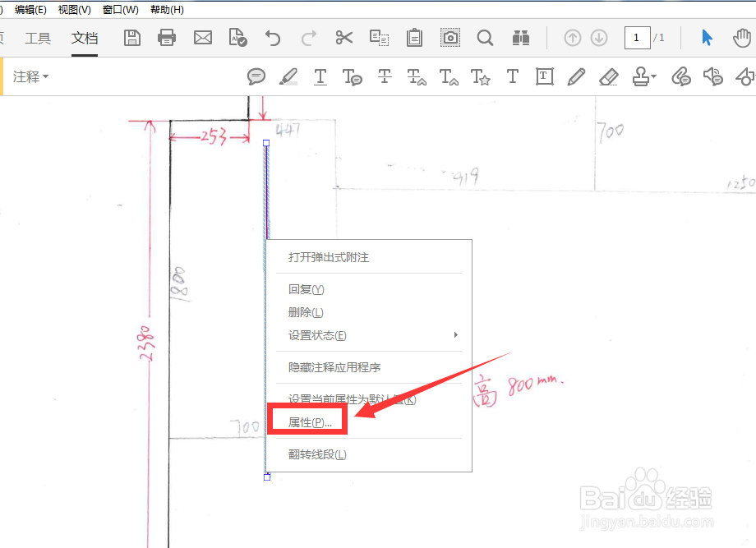Screen dimensions: 756x548
Task: Redo the last action
Action: 309,38
